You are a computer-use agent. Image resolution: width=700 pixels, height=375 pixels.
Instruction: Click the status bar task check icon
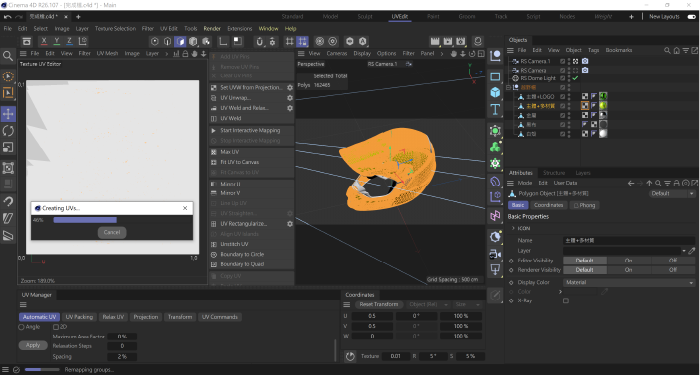click(x=17, y=370)
